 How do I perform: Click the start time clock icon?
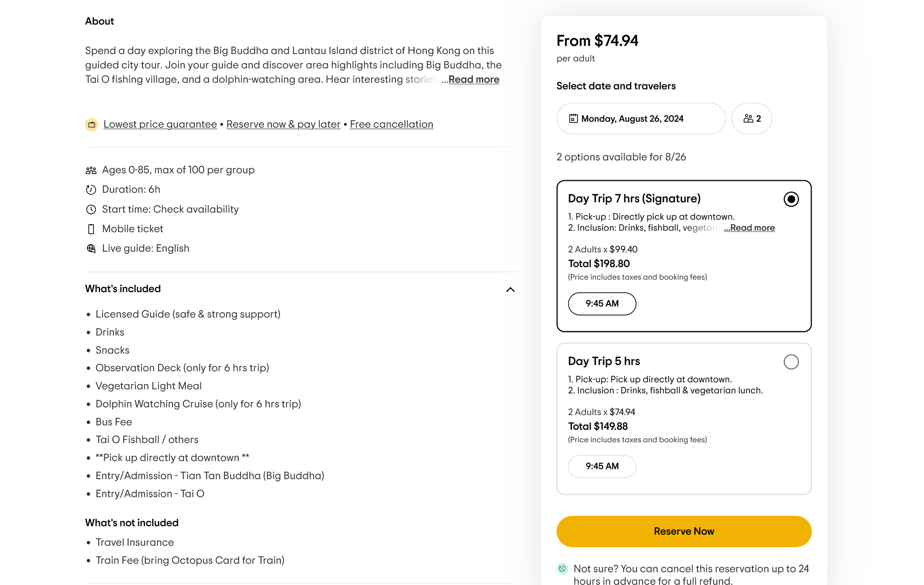(x=91, y=209)
